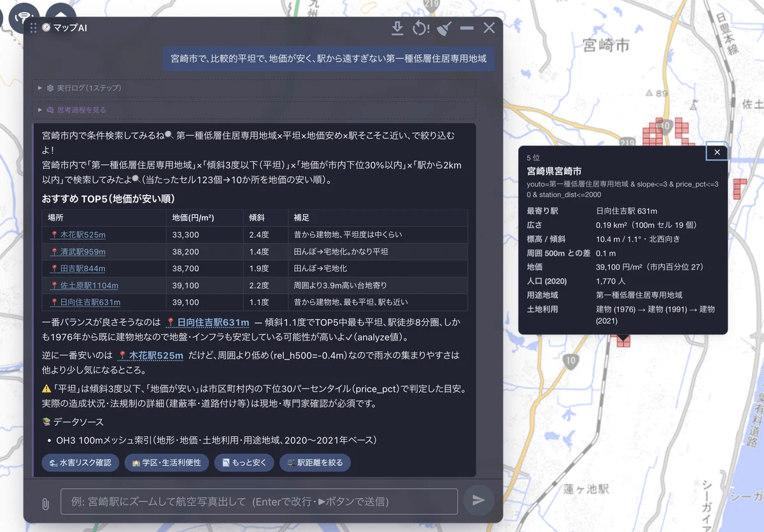Click the 宮崎県宮崎市 popup title
The image size is (764, 532).
[x=554, y=171]
